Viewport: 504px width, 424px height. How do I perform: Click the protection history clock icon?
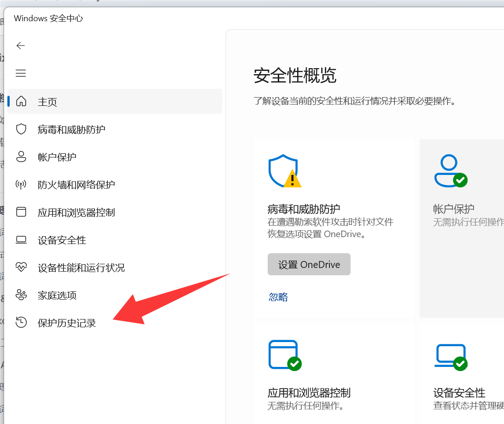(21, 323)
